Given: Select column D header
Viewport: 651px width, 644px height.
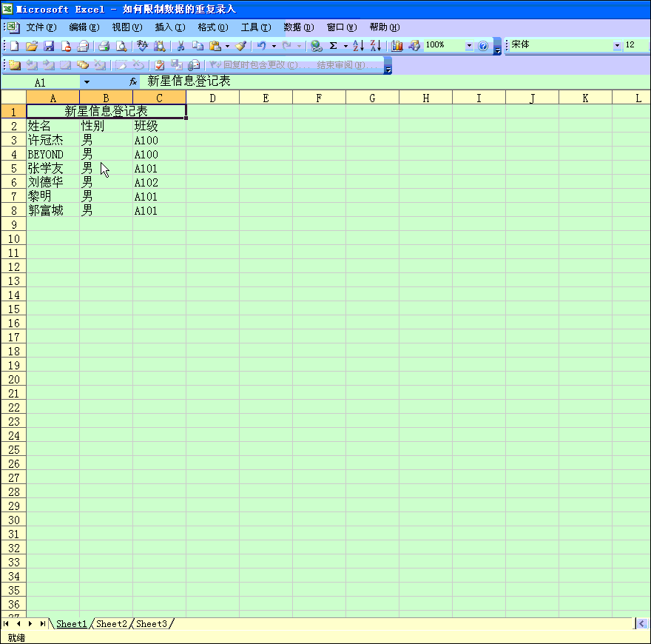Looking at the screenshot, I should [x=212, y=98].
